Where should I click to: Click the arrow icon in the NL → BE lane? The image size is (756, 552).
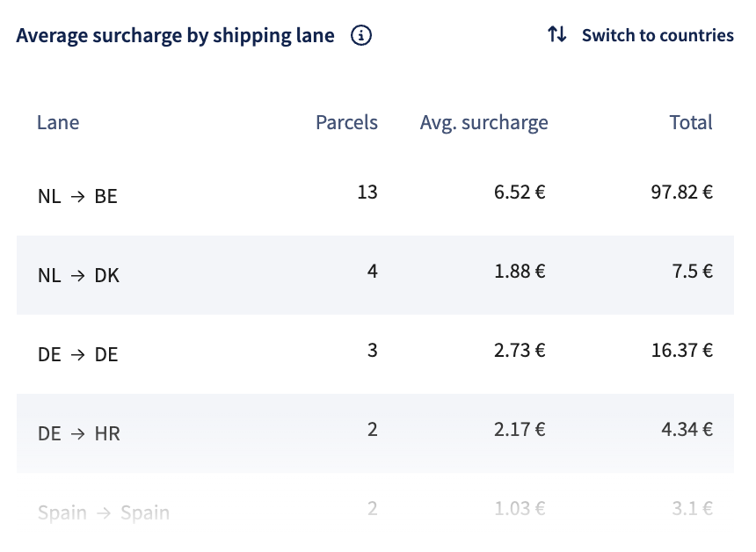[x=77, y=196]
